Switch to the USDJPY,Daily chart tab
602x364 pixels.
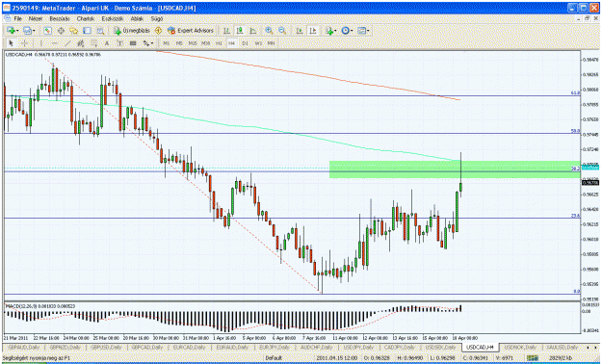(x=357, y=347)
